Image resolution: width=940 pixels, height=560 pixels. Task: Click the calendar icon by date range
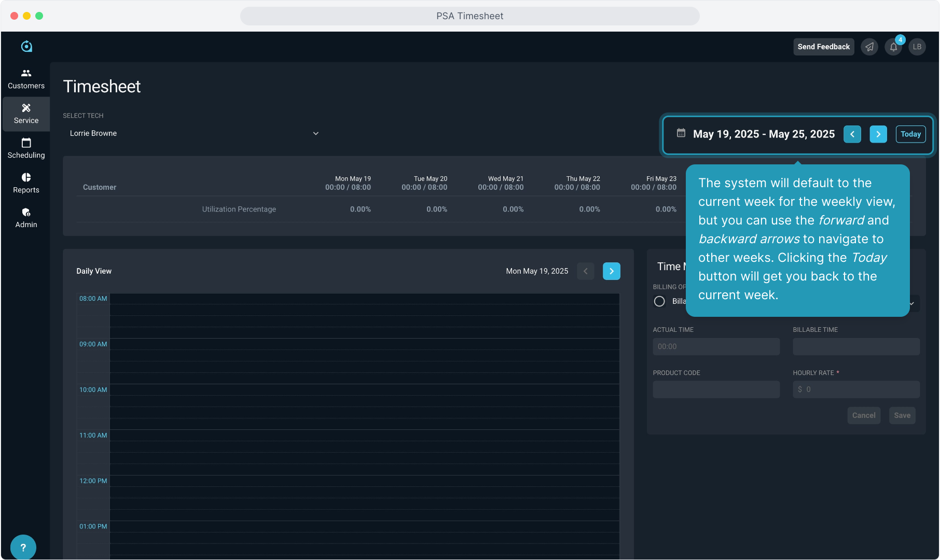pyautogui.click(x=681, y=134)
